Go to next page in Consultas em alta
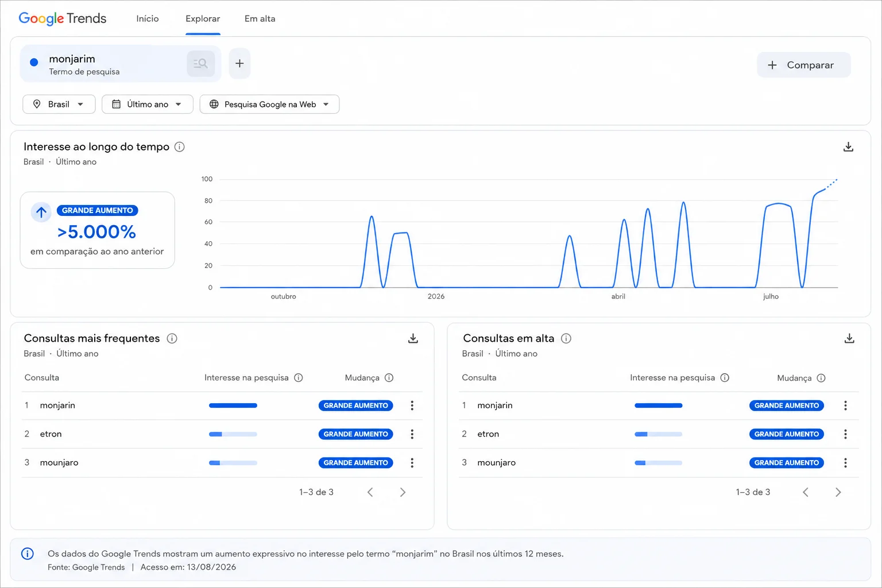This screenshot has width=882, height=588. [838, 492]
